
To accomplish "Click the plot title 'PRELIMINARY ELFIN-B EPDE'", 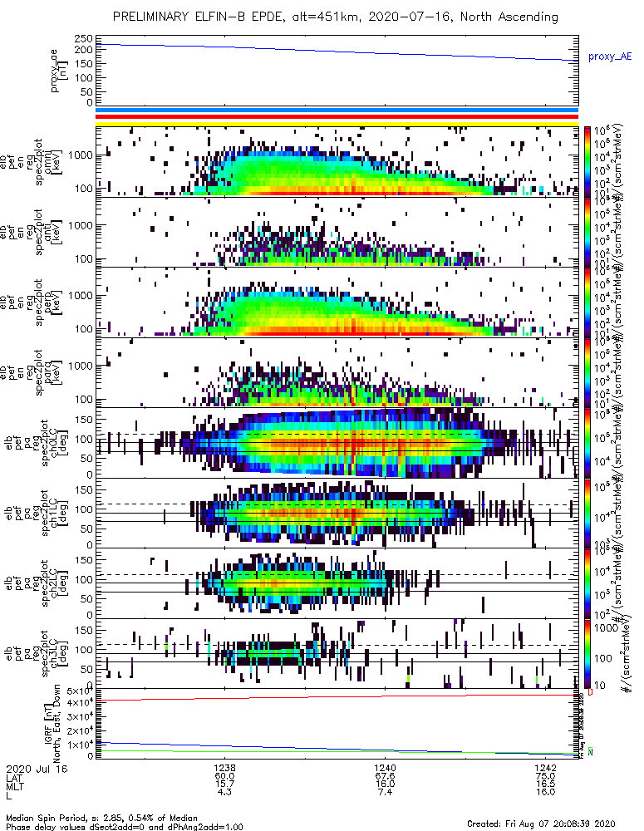I will [199, 17].
